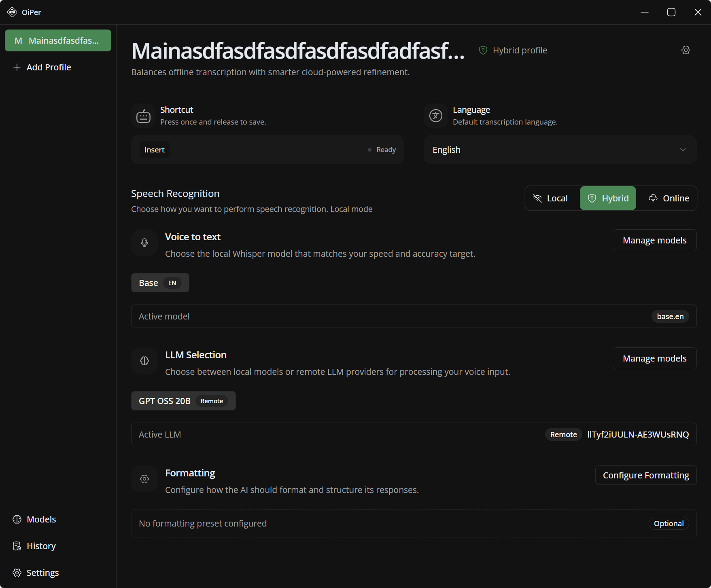711x588 pixels.
Task: Open the English language dropdown
Action: pos(560,150)
